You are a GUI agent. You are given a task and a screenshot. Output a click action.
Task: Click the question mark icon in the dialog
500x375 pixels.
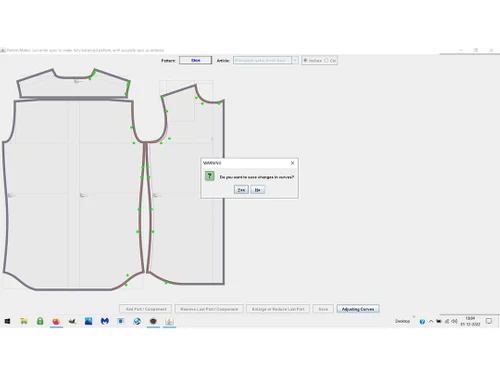[209, 176]
